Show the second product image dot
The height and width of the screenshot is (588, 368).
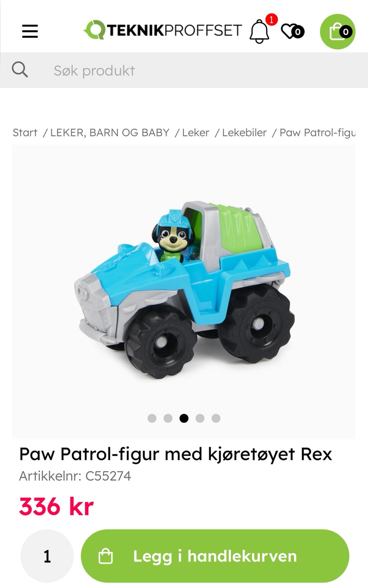click(168, 418)
